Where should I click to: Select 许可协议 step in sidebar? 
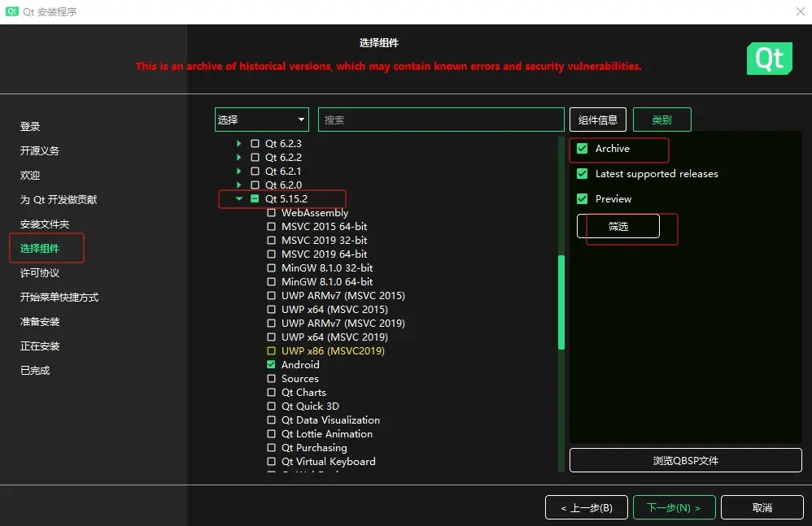40,272
